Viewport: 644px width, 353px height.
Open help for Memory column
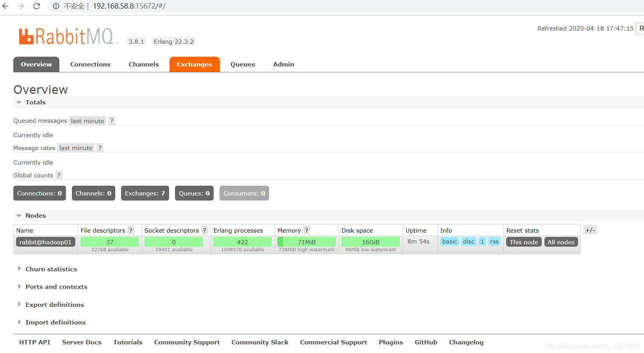(x=307, y=230)
